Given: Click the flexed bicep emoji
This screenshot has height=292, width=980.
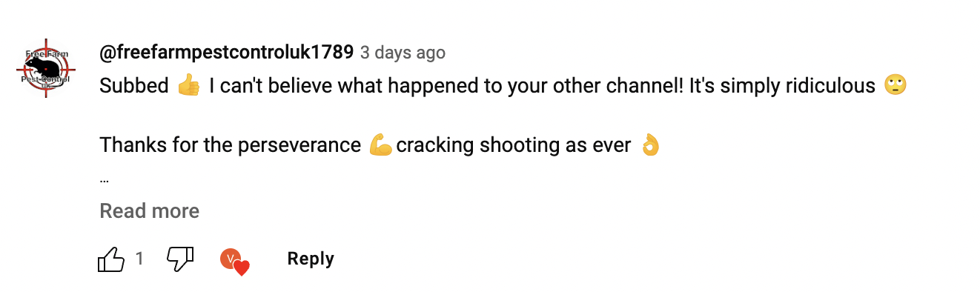Looking at the screenshot, I should click(x=380, y=145).
